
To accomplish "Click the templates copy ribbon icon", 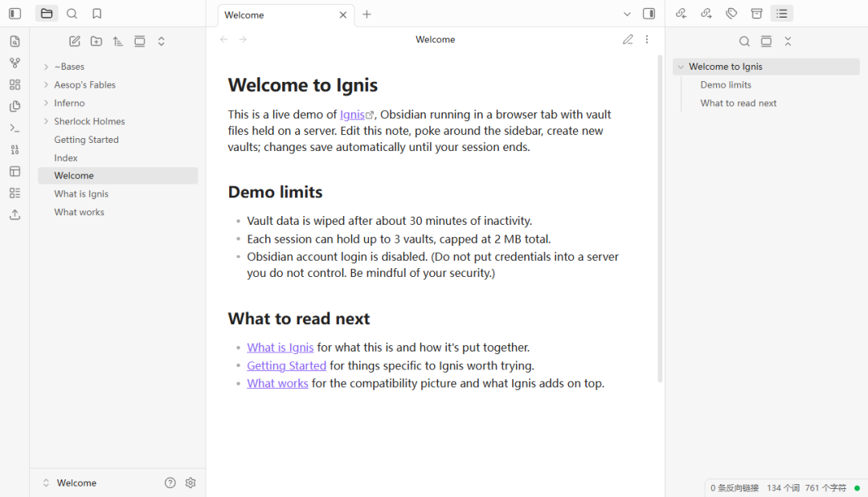I will [15, 106].
